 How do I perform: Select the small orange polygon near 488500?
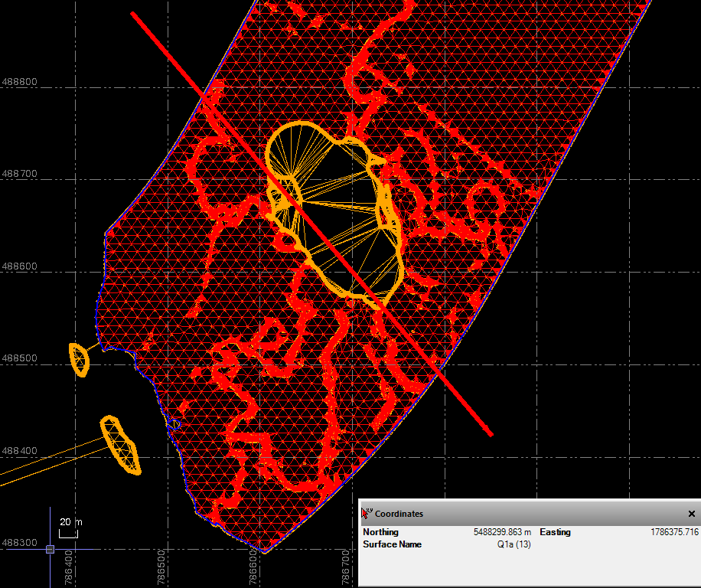coord(79,359)
